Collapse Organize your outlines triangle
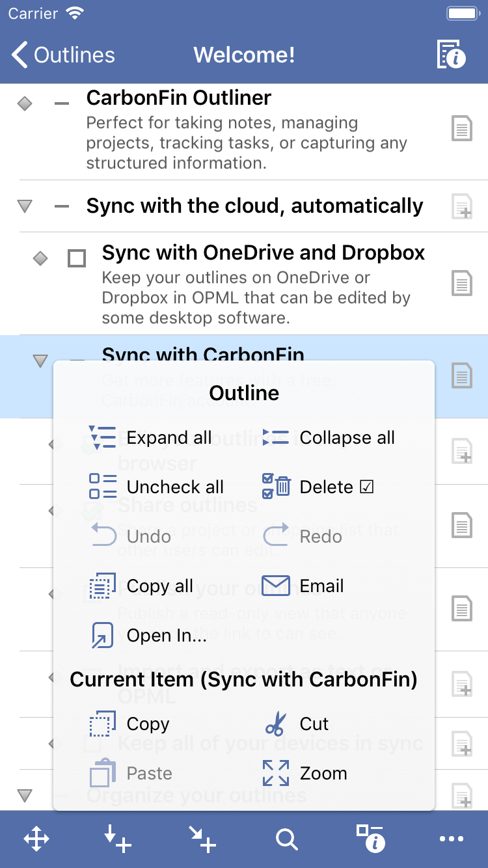 [25, 795]
